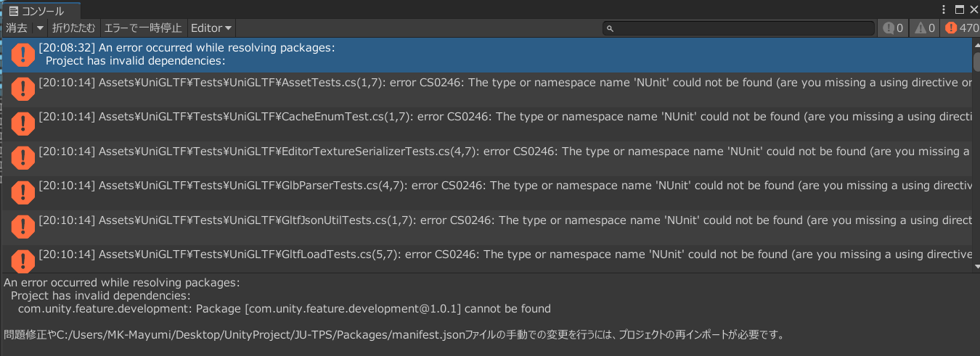Toggle info message count filter icon
Screen dimensions: 980x356
(x=894, y=28)
